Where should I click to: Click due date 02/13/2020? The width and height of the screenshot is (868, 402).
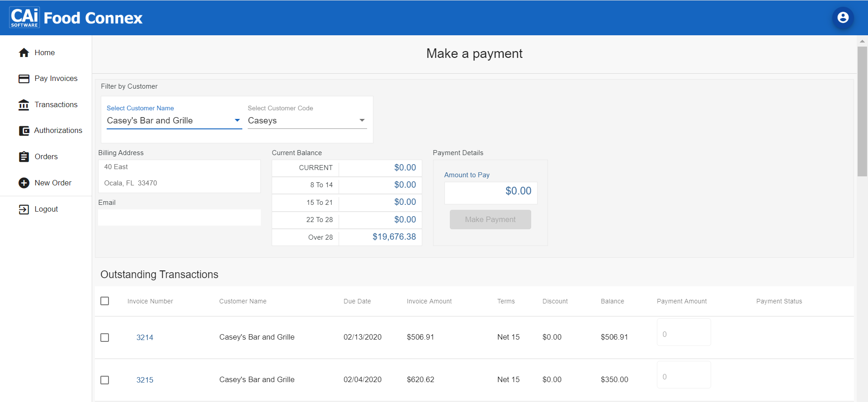pos(363,337)
